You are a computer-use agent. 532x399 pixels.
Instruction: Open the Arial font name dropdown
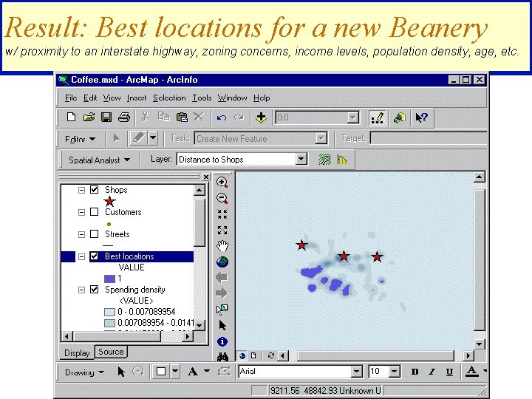coord(356,372)
